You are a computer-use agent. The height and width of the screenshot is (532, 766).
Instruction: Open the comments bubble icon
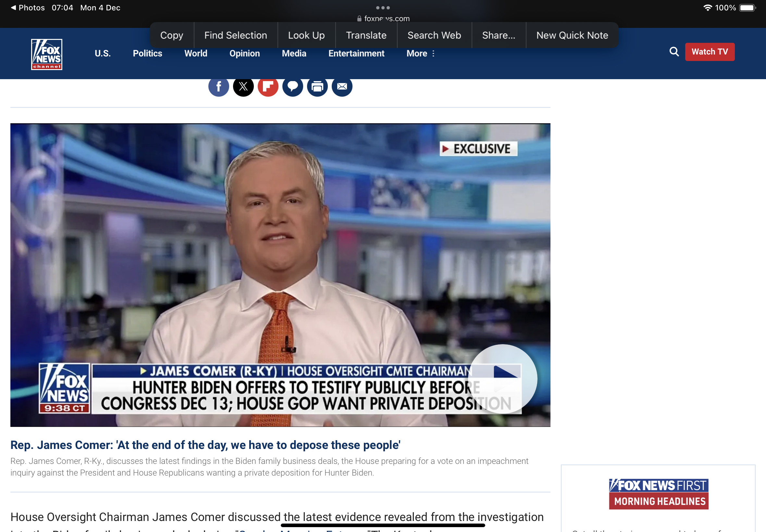click(x=293, y=87)
